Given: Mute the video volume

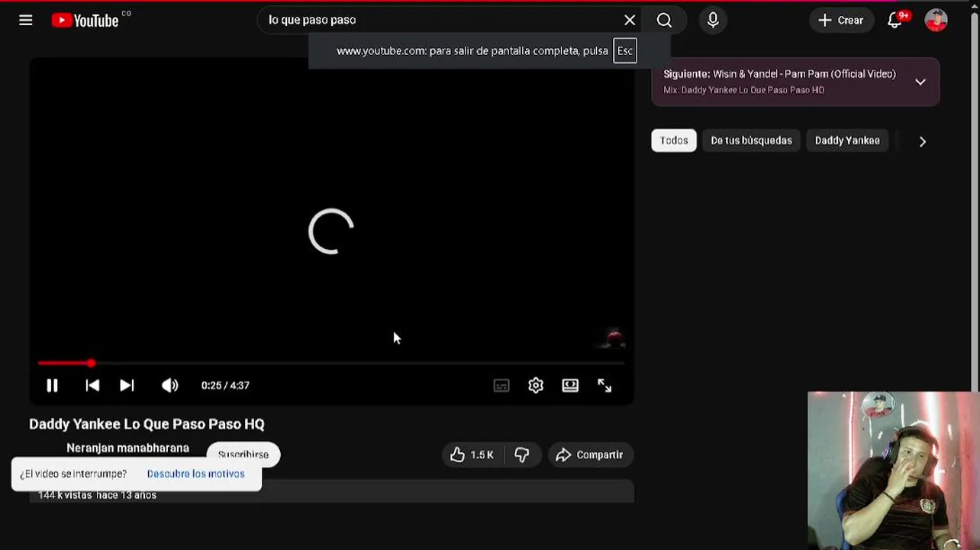Looking at the screenshot, I should click(169, 386).
